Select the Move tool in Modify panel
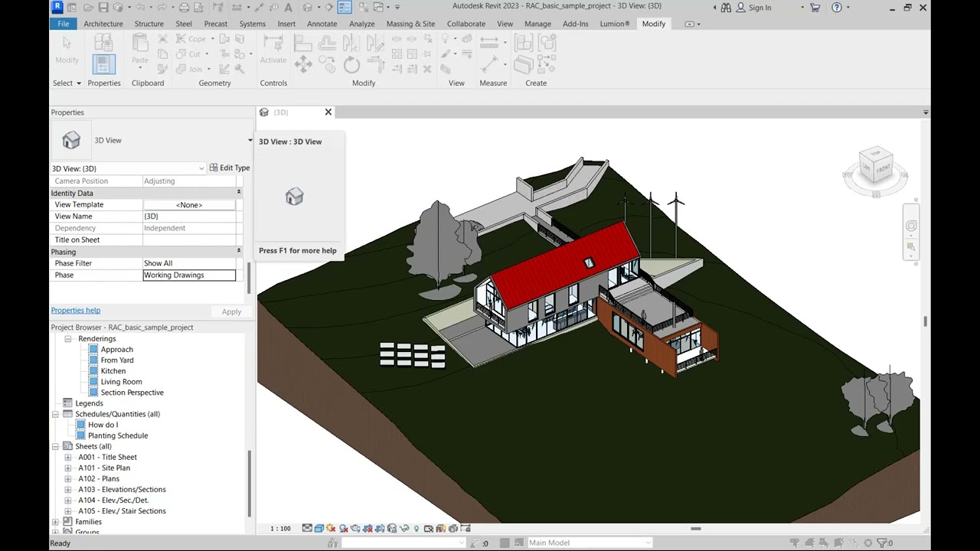 [303, 64]
